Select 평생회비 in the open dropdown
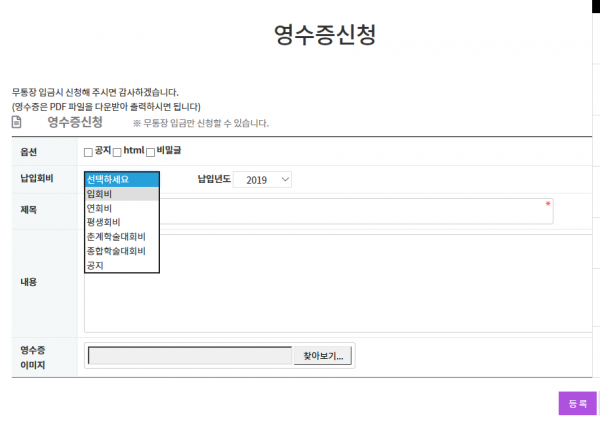 pyautogui.click(x=121, y=222)
